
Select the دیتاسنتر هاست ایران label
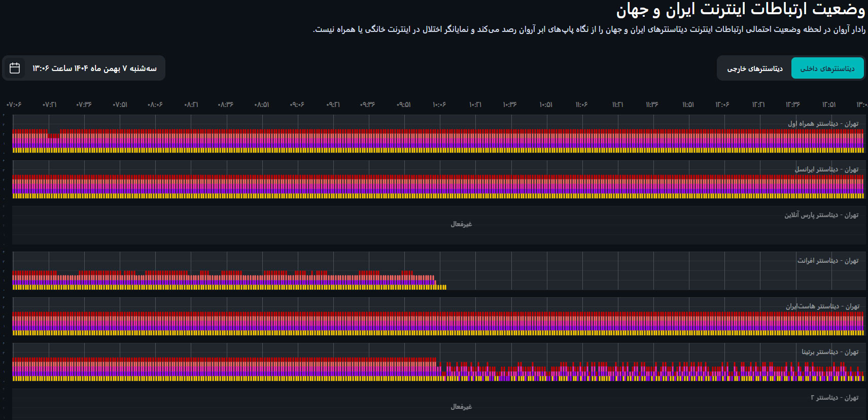(x=822, y=306)
